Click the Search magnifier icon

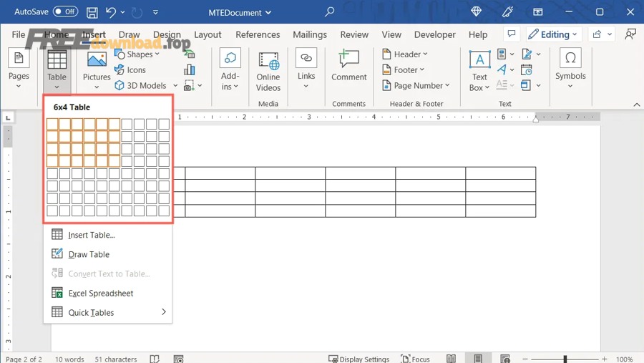tap(329, 12)
